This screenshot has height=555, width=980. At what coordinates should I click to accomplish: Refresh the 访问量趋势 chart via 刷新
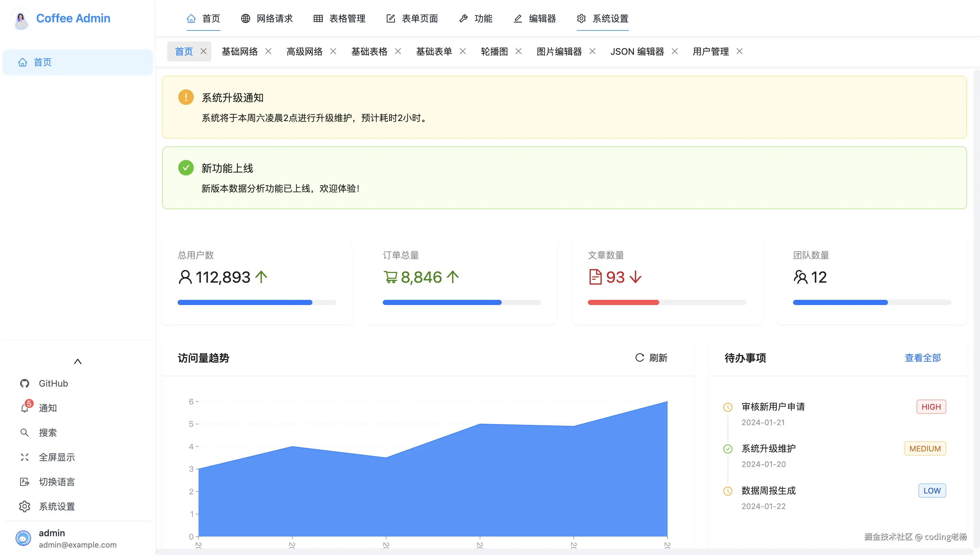(x=651, y=358)
